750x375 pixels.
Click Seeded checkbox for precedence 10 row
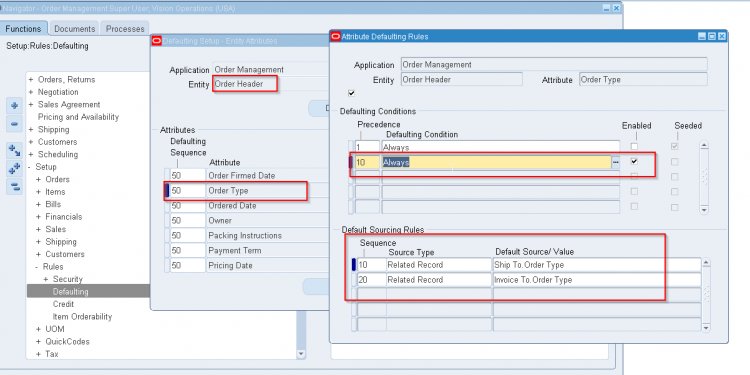pos(674,162)
